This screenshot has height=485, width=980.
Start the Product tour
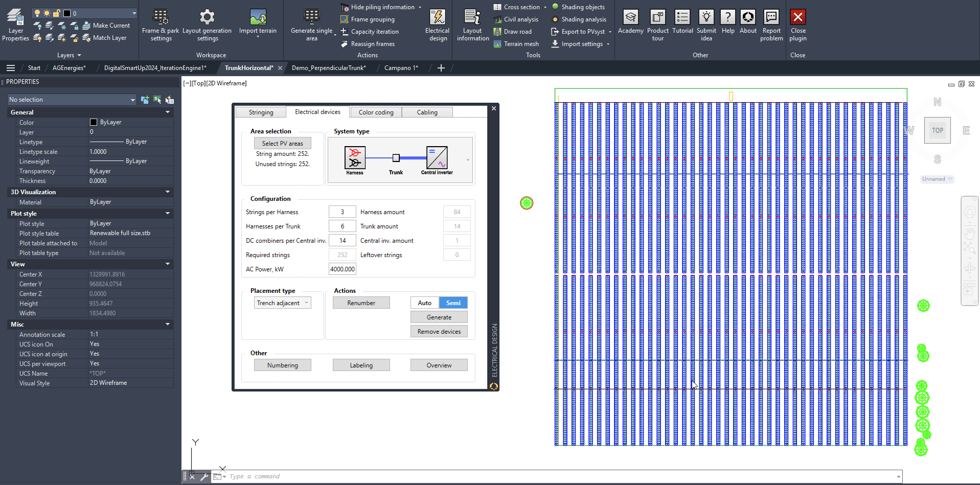[658, 25]
